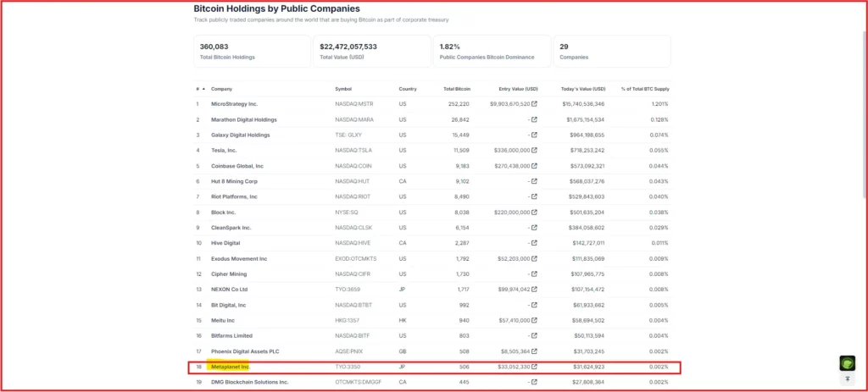Open external link icon in Hive Digital row
The image size is (868, 392).
coord(534,243)
